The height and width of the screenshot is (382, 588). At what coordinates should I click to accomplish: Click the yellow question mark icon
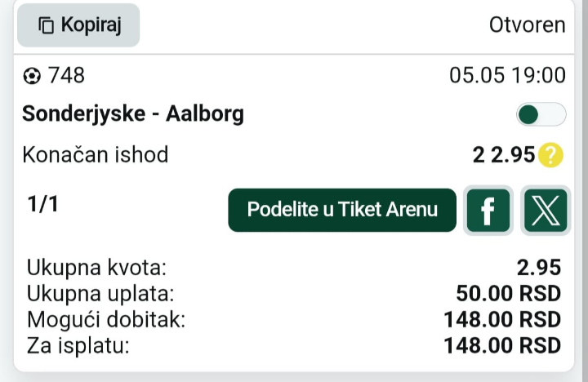pos(550,155)
